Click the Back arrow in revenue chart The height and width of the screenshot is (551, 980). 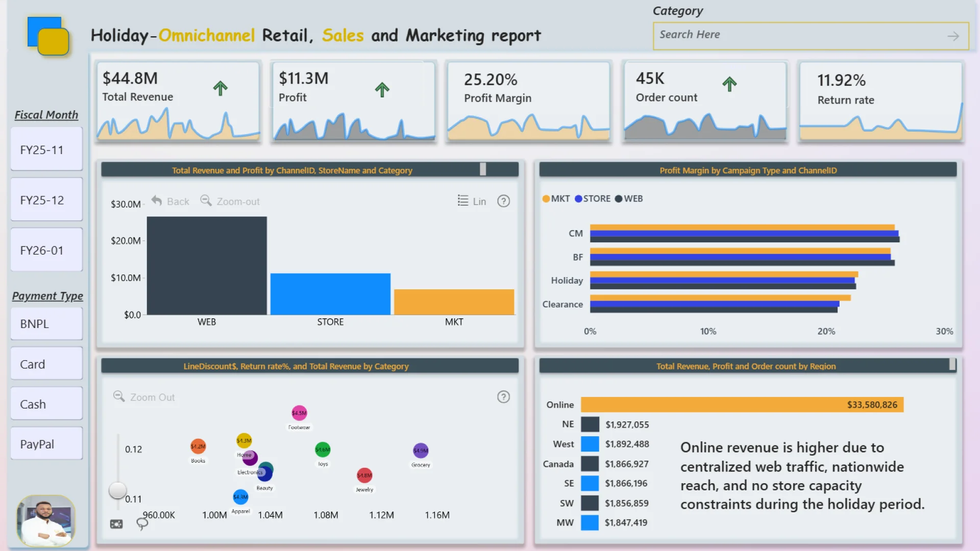[157, 201]
